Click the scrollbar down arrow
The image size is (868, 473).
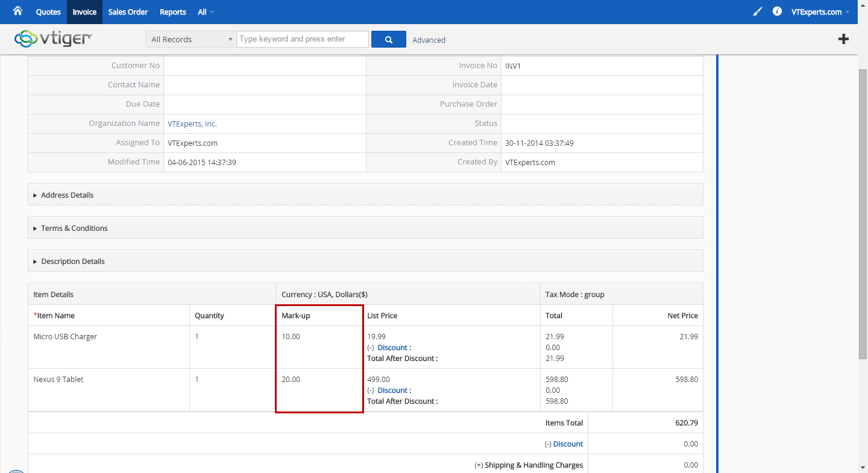[863, 468]
